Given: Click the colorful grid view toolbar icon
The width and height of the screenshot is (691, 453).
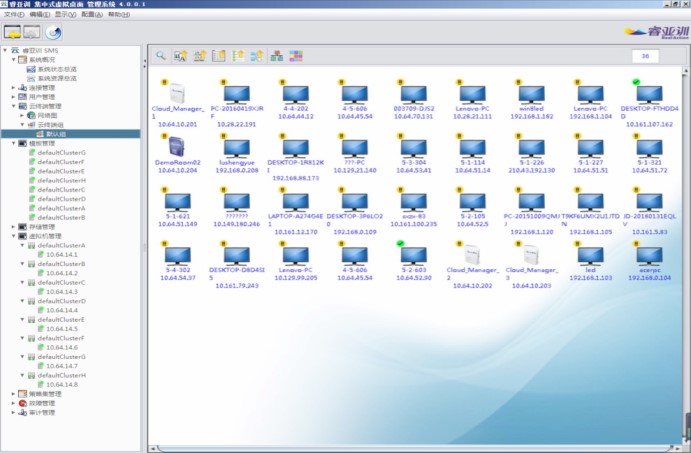Looking at the screenshot, I should coord(296,56).
